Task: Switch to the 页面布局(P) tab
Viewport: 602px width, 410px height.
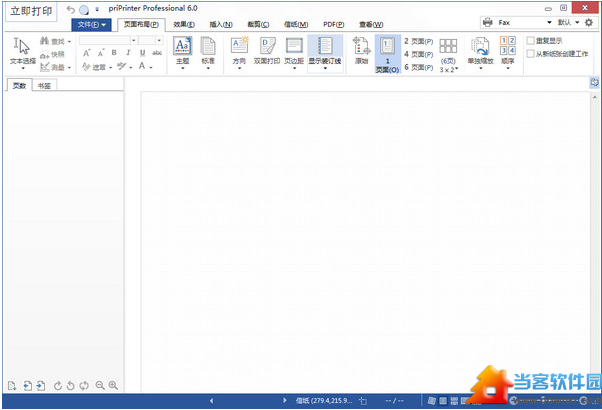Action: tap(141, 25)
